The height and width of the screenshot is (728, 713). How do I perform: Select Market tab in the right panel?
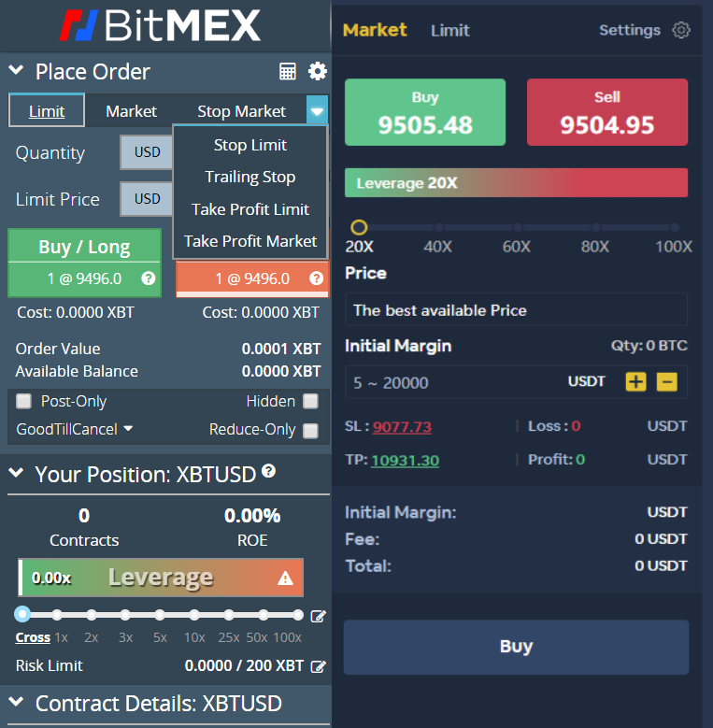(375, 30)
